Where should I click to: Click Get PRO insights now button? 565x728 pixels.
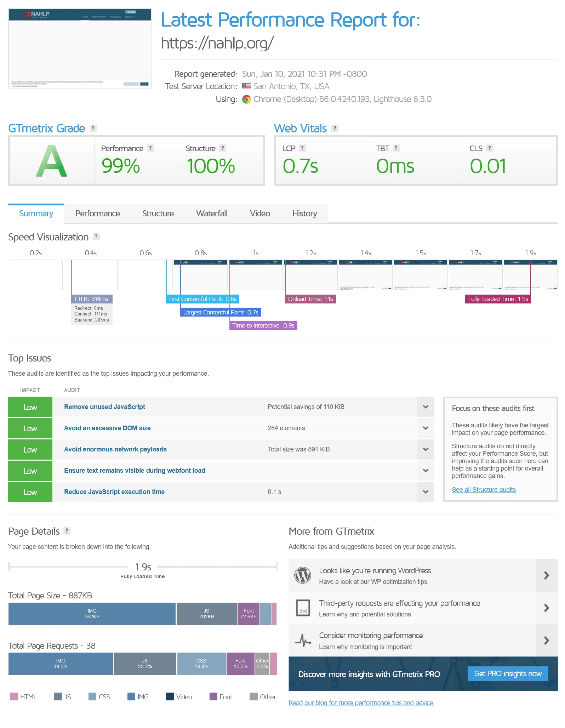coord(508,674)
